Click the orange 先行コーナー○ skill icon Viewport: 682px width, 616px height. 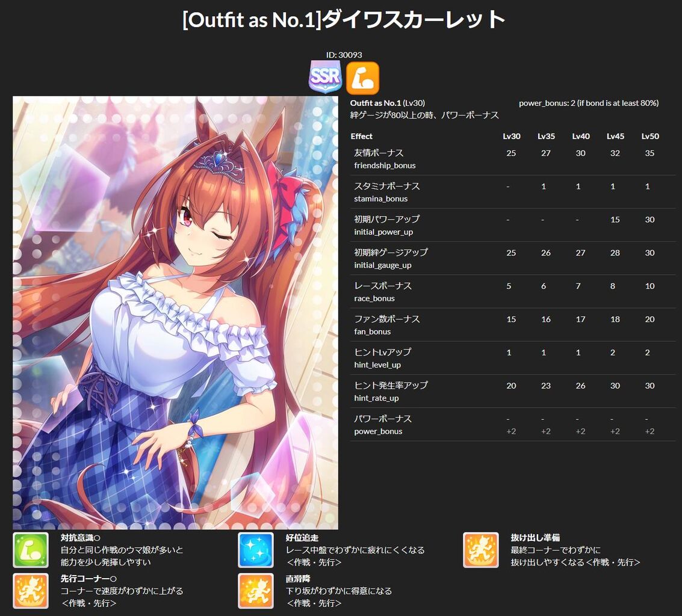(x=31, y=591)
